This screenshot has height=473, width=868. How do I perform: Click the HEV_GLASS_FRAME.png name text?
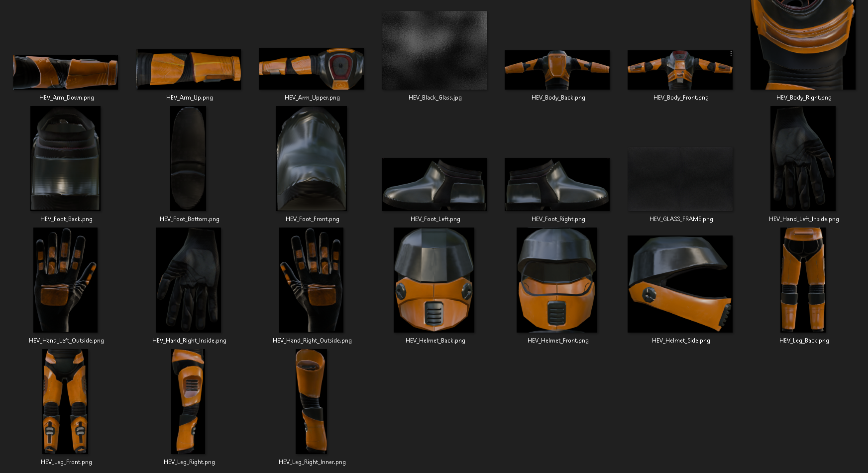(x=681, y=219)
